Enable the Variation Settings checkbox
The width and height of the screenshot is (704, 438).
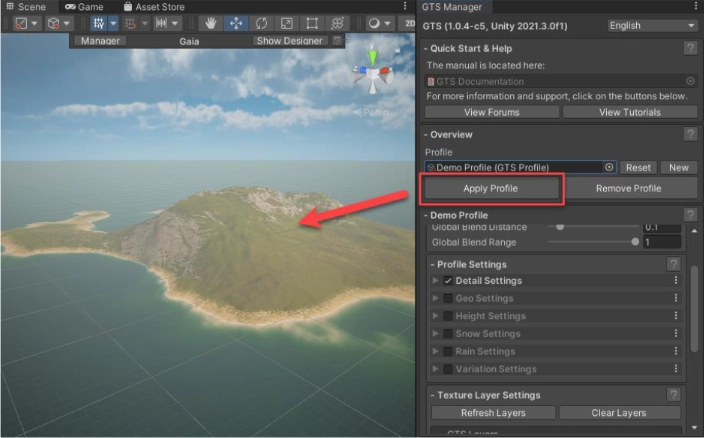click(448, 369)
